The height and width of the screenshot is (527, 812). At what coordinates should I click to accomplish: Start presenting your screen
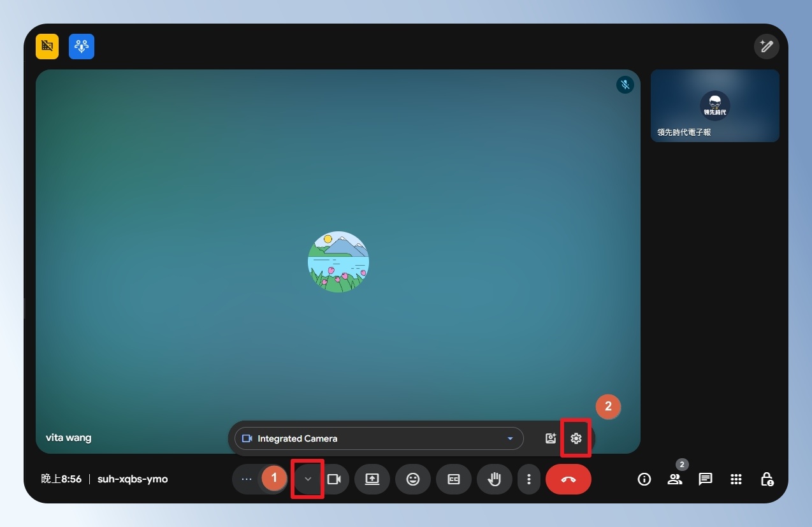[x=372, y=479]
